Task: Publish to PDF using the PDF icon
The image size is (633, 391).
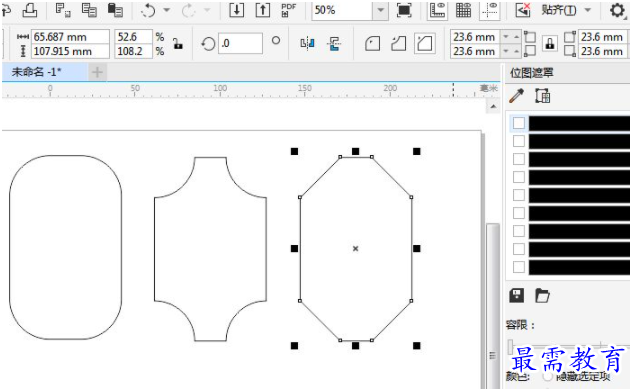Action: point(288,10)
